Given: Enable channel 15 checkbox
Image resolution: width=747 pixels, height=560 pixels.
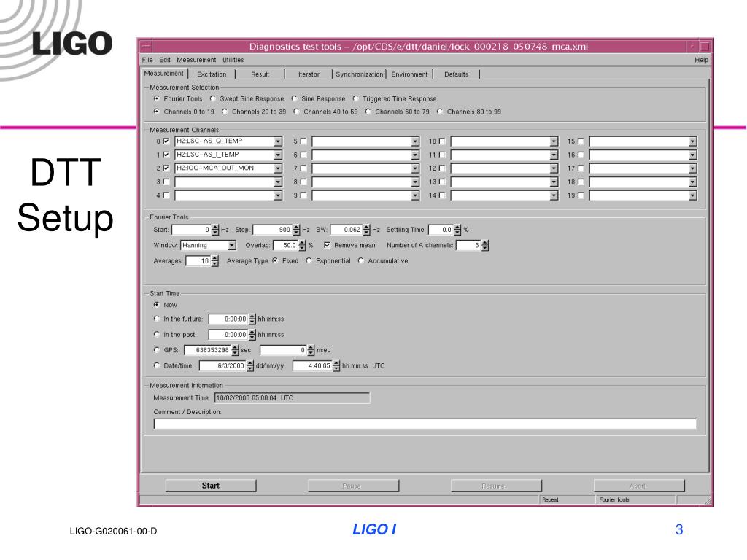Looking at the screenshot, I should [x=580, y=141].
